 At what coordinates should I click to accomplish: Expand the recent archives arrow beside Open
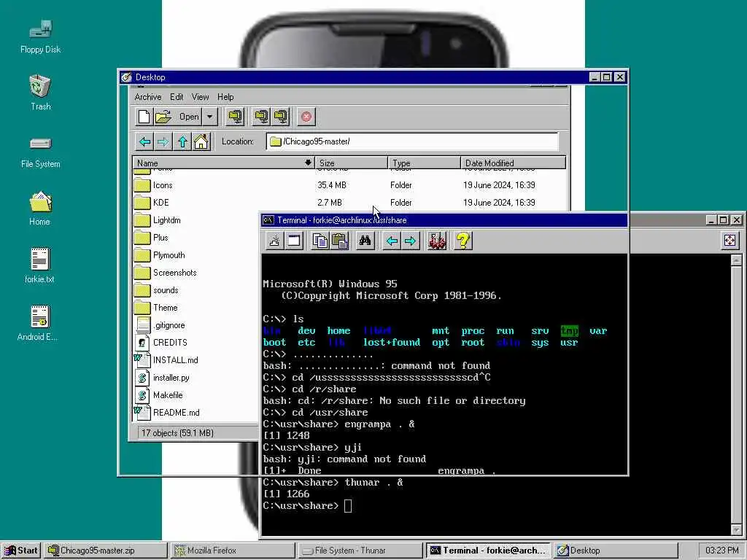click(x=209, y=117)
